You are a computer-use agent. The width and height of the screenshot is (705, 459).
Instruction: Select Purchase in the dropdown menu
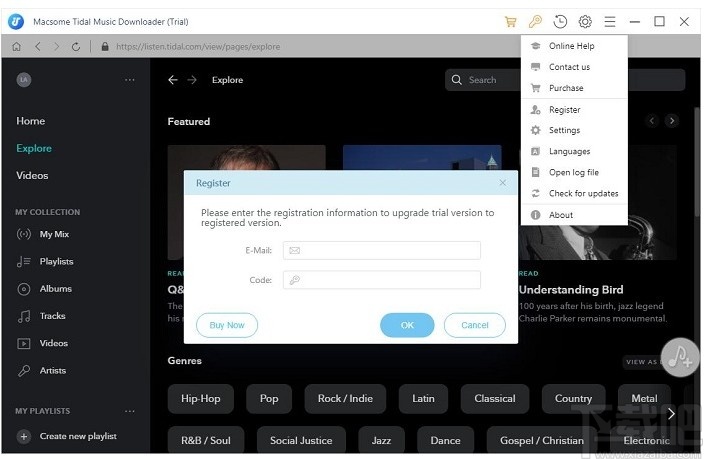pyautogui.click(x=574, y=88)
